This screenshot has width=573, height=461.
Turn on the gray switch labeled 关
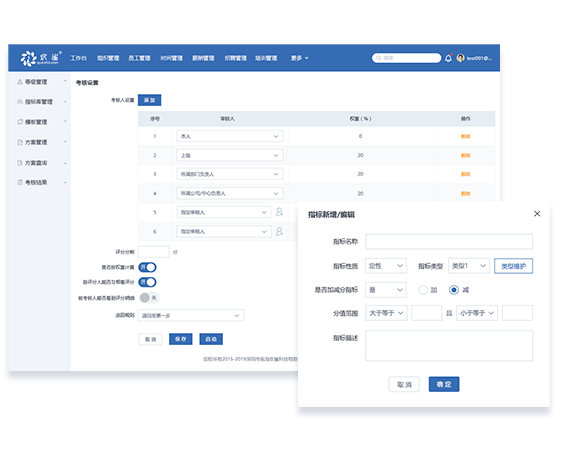coord(149,298)
